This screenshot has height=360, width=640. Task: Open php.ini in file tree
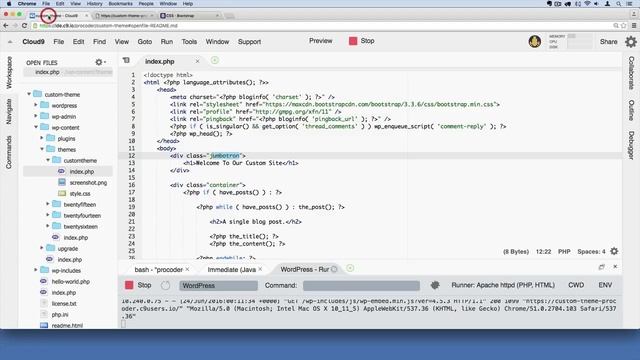60,315
